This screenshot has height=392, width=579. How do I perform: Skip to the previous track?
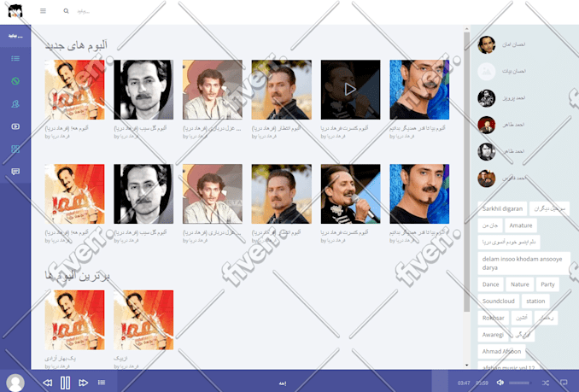47,383
